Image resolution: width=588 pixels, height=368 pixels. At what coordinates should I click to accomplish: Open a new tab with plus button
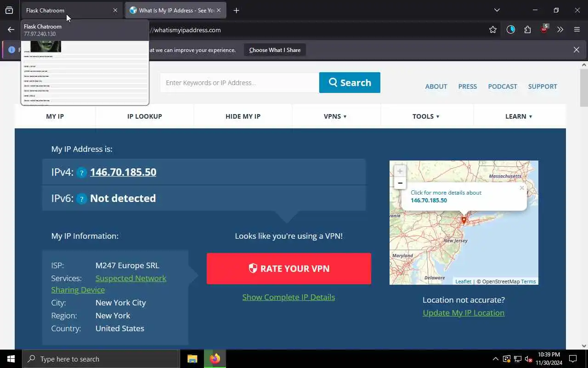236,10
